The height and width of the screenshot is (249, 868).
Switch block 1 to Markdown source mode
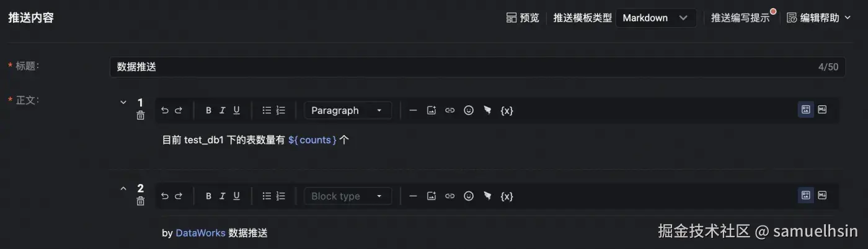coord(822,110)
